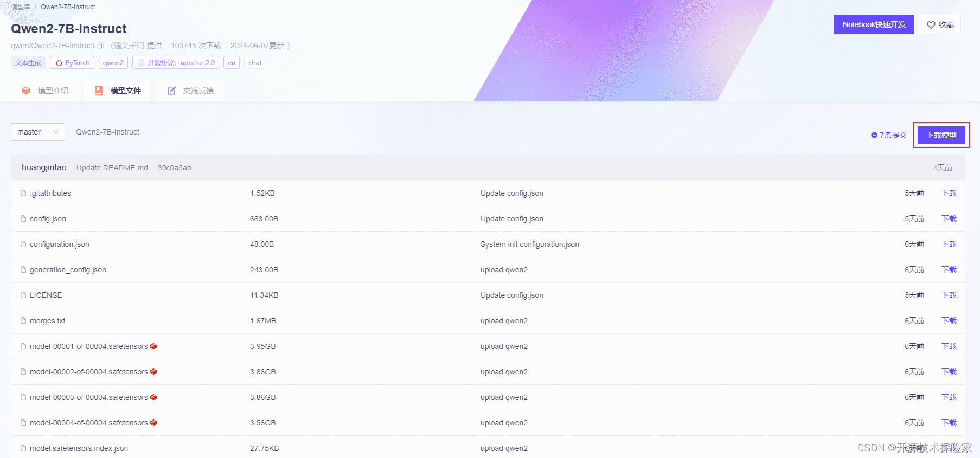
Task: Click the file icon beside configuration.json
Action: (23, 244)
